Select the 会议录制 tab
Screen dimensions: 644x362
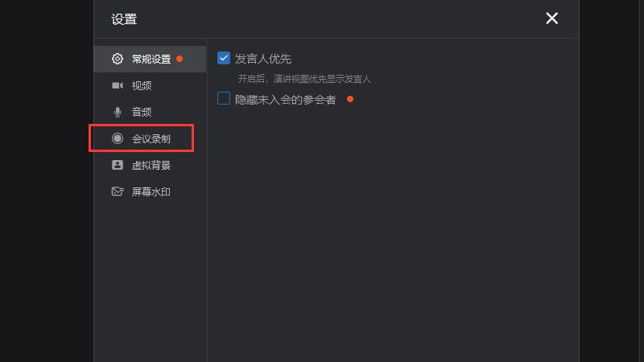151,138
